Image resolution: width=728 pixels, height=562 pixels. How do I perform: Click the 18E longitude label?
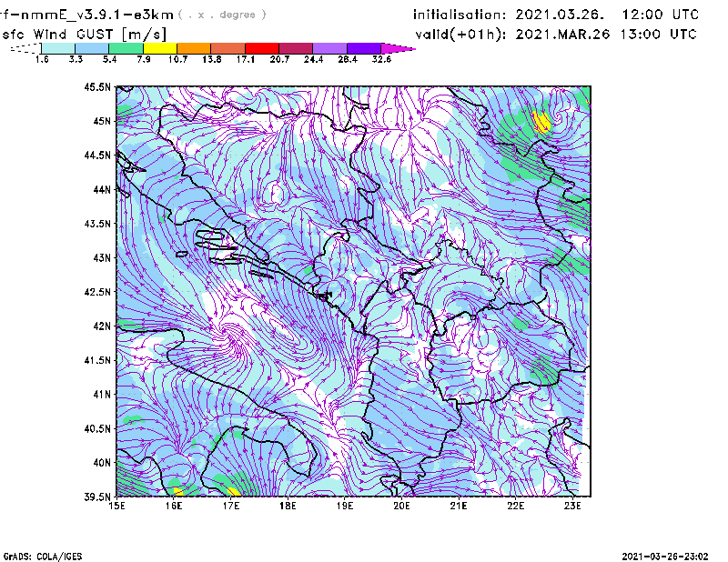(x=288, y=506)
